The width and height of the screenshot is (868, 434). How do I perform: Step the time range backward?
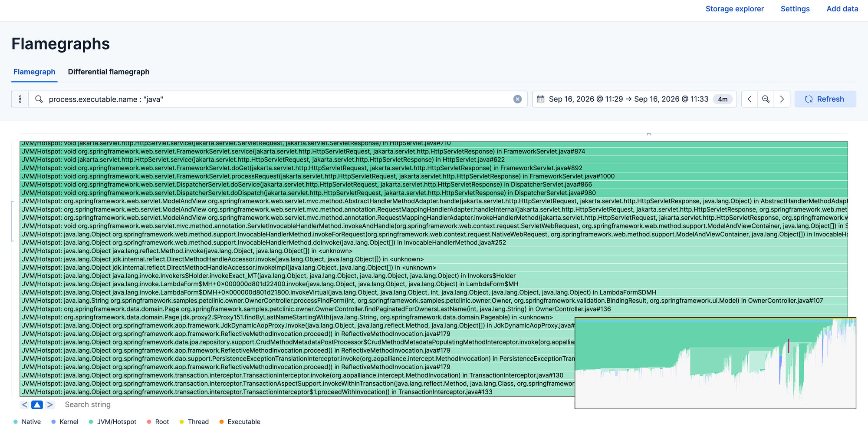click(x=750, y=99)
